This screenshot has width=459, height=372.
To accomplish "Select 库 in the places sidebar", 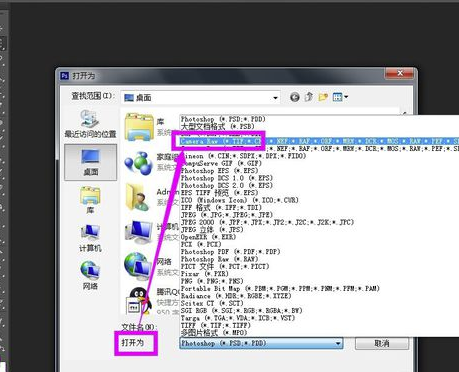I will (90, 200).
